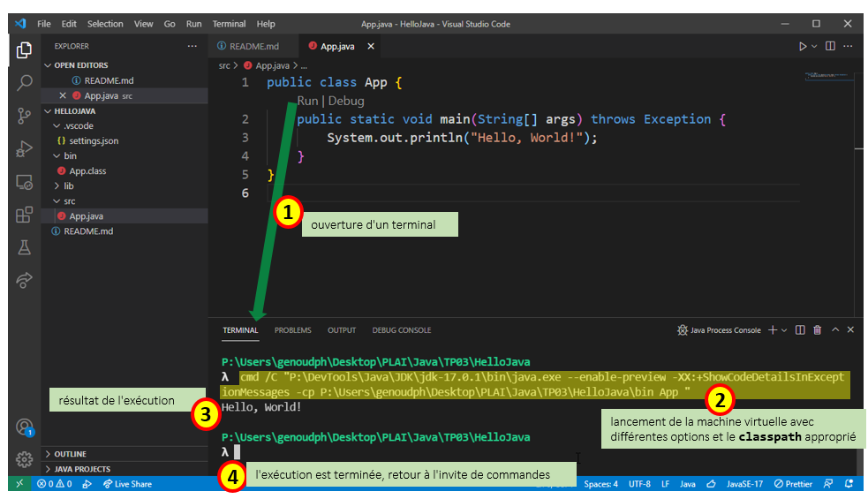Open the Search view in activity bar
The width and height of the screenshot is (868, 499).
click(x=25, y=83)
